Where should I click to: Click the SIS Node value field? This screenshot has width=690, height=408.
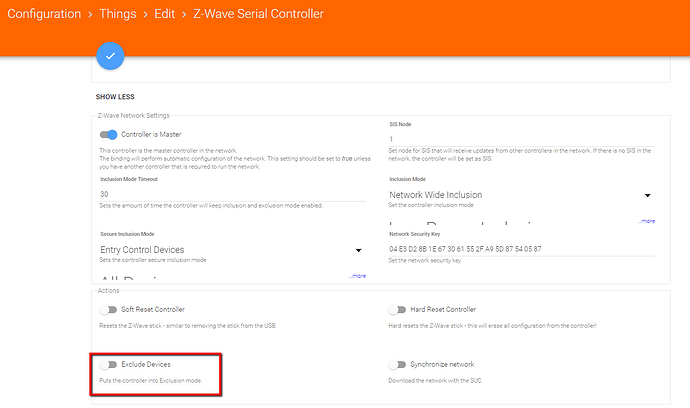pyautogui.click(x=520, y=139)
